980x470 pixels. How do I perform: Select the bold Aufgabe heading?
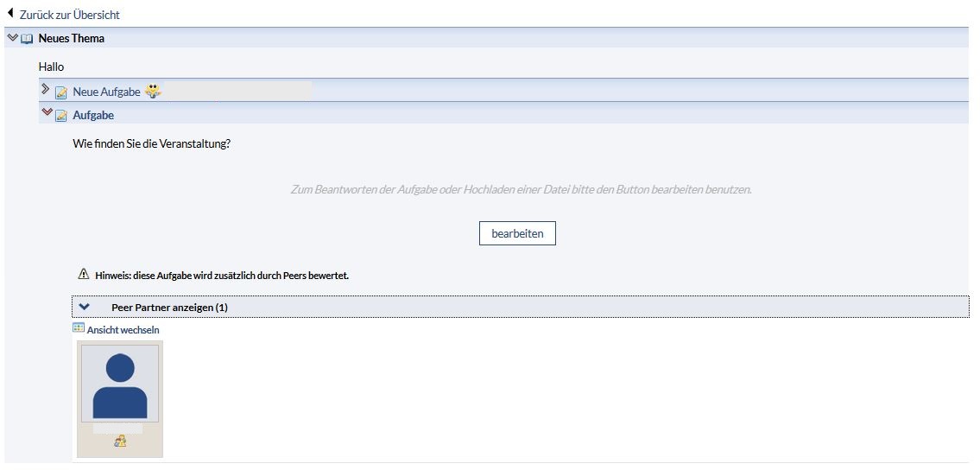[x=93, y=115]
